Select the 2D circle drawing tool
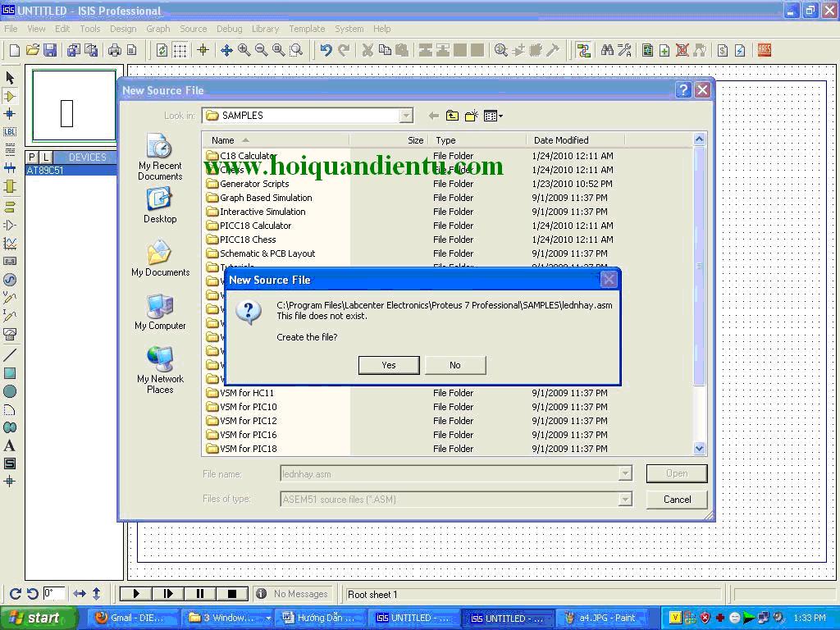 coord(10,391)
